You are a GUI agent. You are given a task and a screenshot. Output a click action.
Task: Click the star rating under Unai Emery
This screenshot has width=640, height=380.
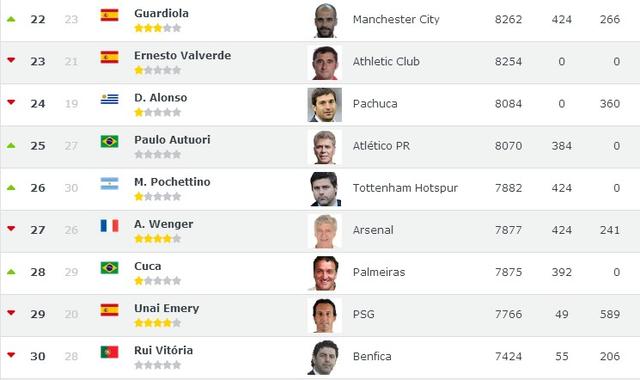[x=158, y=323]
